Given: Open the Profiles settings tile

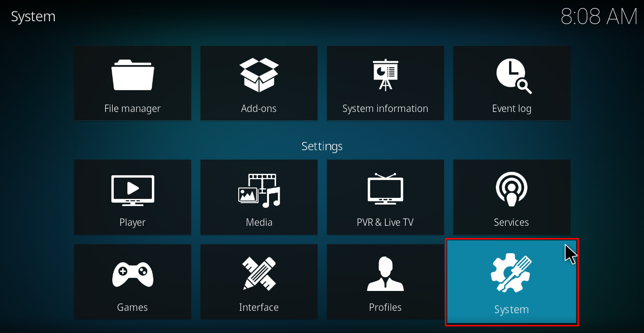Looking at the screenshot, I should point(385,282).
